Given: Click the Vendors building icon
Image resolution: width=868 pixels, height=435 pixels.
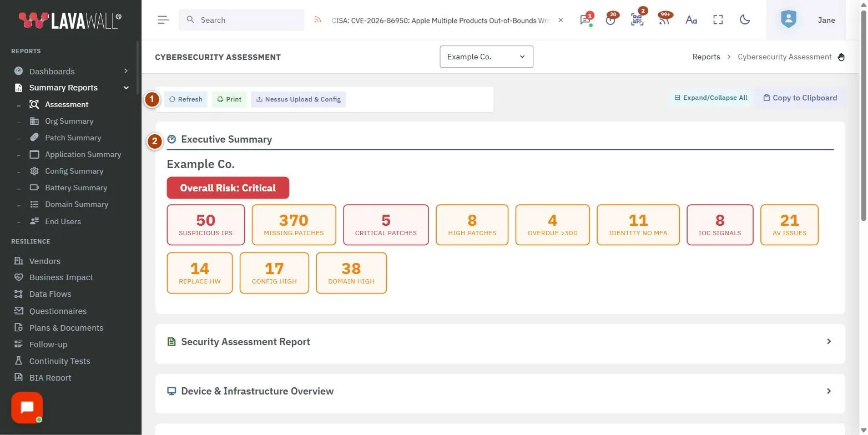Looking at the screenshot, I should click(19, 261).
